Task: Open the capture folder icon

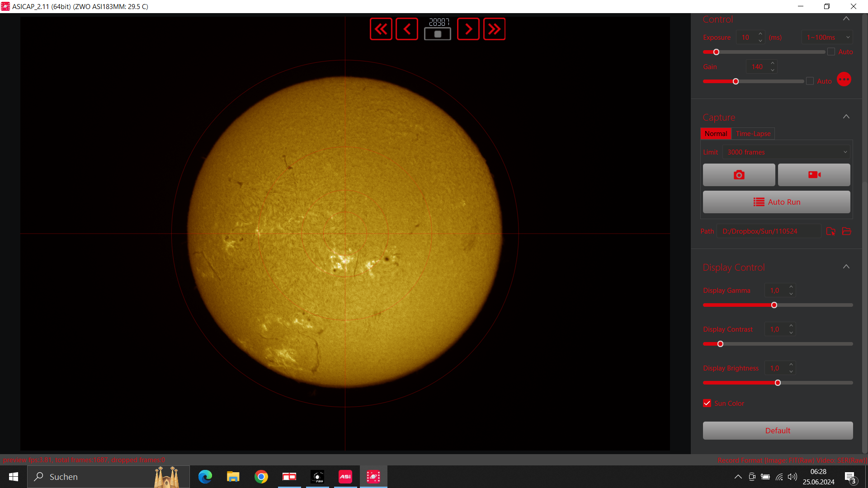Action: [x=847, y=231]
